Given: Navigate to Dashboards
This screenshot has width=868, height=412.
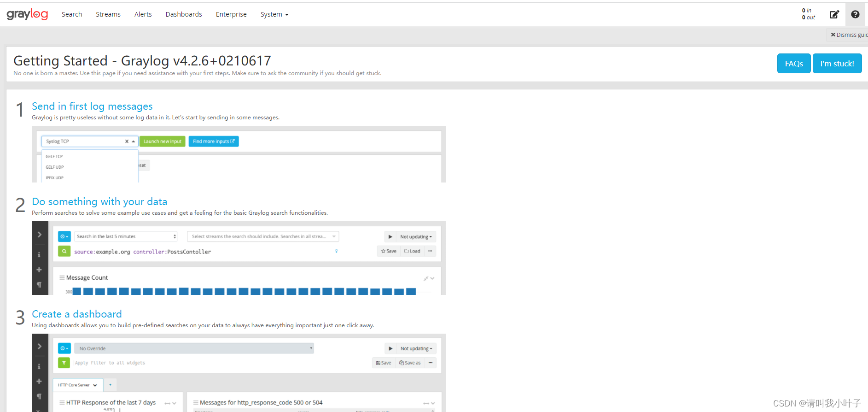Looking at the screenshot, I should click(x=184, y=14).
